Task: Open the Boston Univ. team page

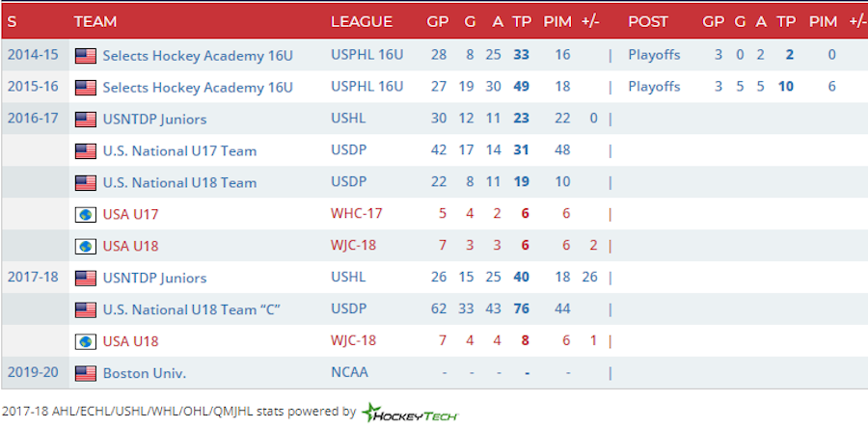Action: point(144,373)
